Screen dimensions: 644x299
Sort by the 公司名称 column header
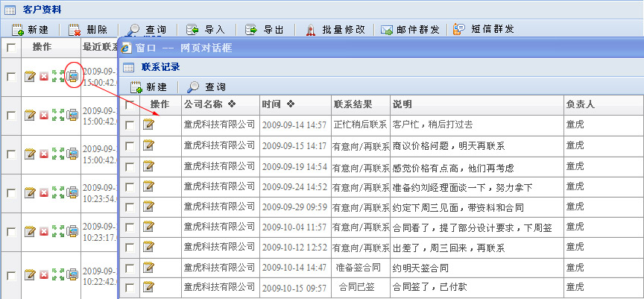[209, 104]
